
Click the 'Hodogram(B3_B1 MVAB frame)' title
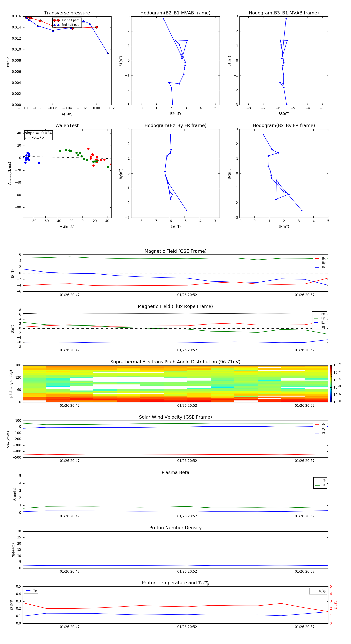pyautogui.click(x=284, y=13)
